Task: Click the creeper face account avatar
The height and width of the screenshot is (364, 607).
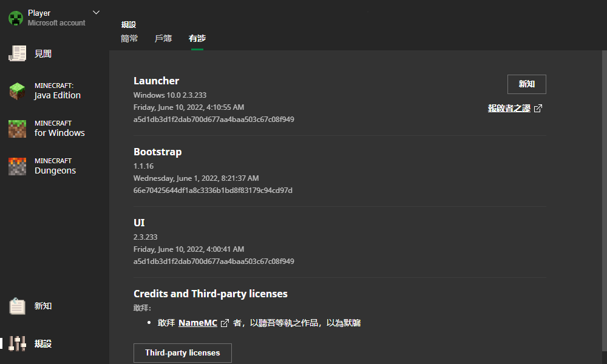Action: pos(16,18)
